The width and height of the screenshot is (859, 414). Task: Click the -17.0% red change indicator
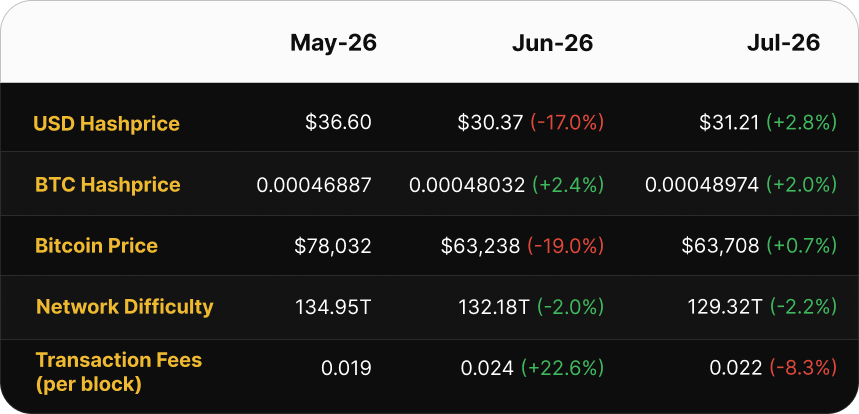[566, 122]
